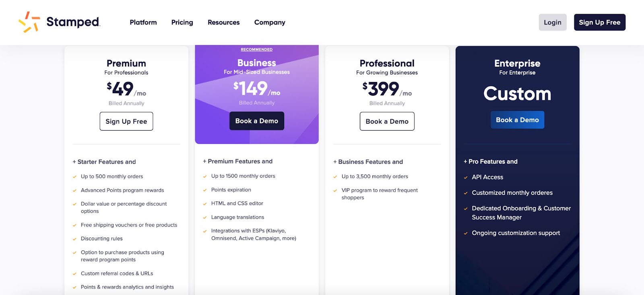644x295 pixels.
Task: Click Sign Up Free in the header
Action: click(599, 22)
